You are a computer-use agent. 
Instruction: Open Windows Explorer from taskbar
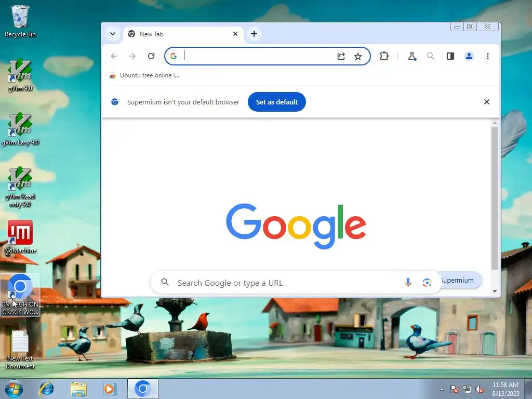(x=78, y=389)
